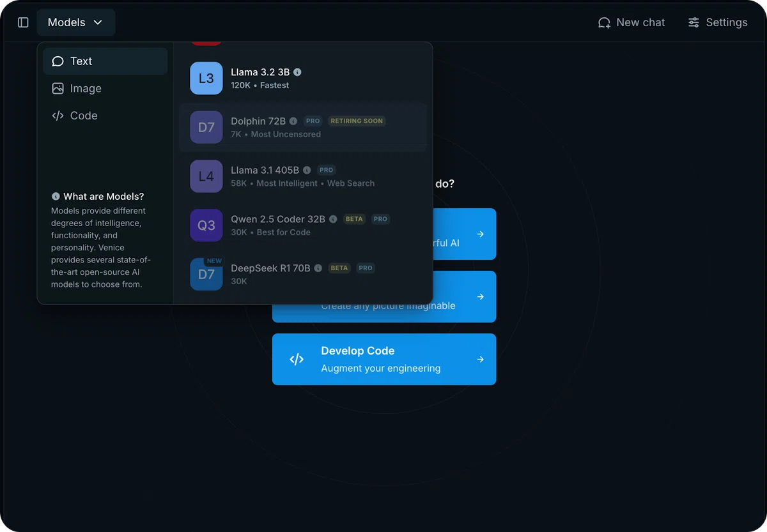The width and height of the screenshot is (767, 532).
Task: Switch to the Code models tab
Action: click(105, 116)
